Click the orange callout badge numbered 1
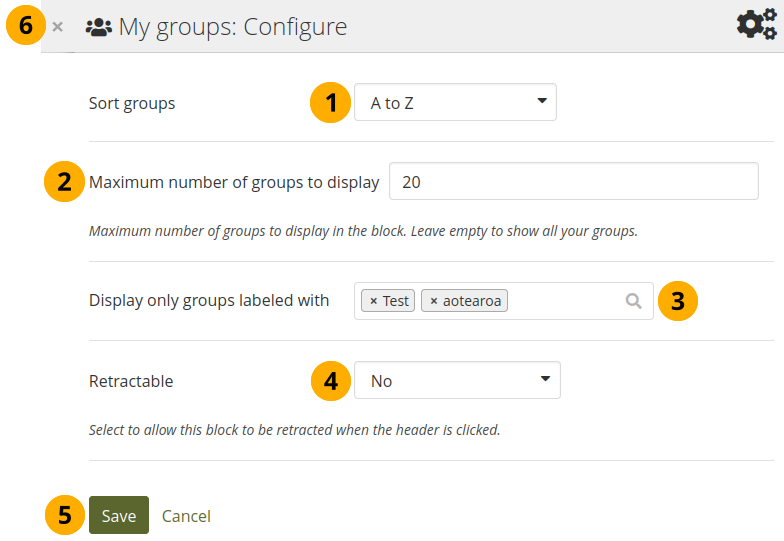Image resolution: width=784 pixels, height=541 pixels. (x=330, y=102)
